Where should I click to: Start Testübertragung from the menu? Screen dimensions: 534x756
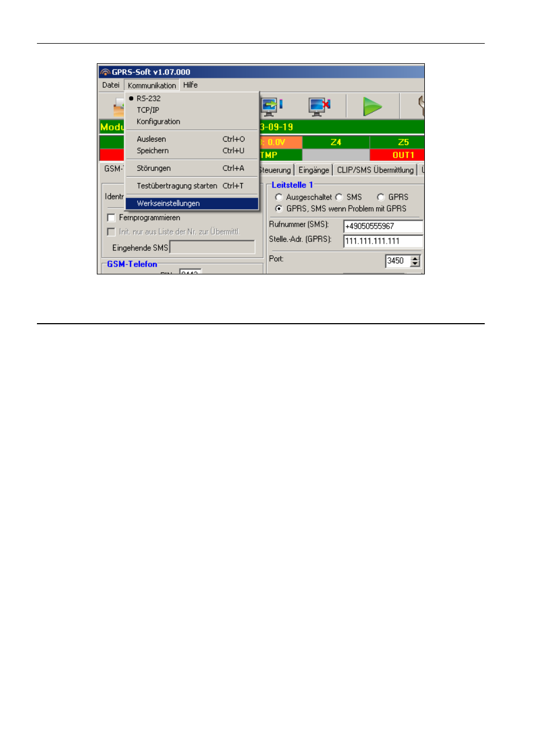191,186
